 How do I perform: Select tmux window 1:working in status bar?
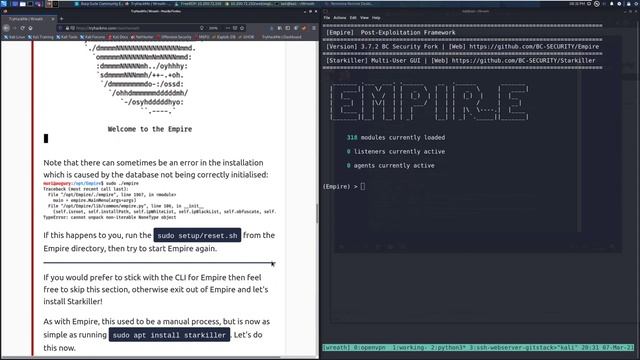(x=410, y=348)
